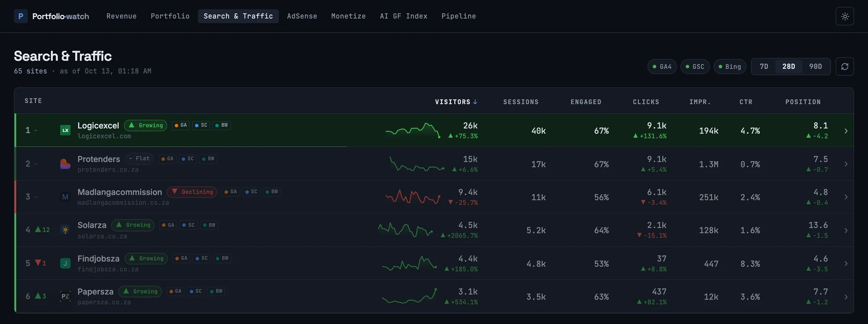
Task: Click the Logicexcel LX site favicon
Action: pos(65,130)
